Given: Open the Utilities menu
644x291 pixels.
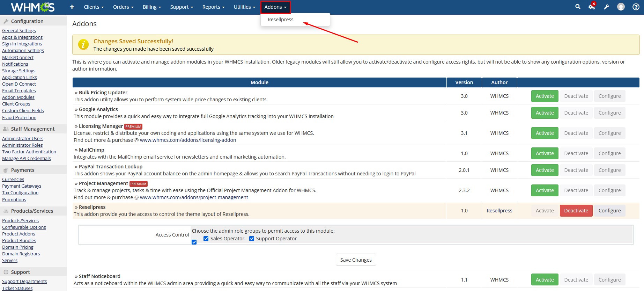Looking at the screenshot, I should [244, 7].
